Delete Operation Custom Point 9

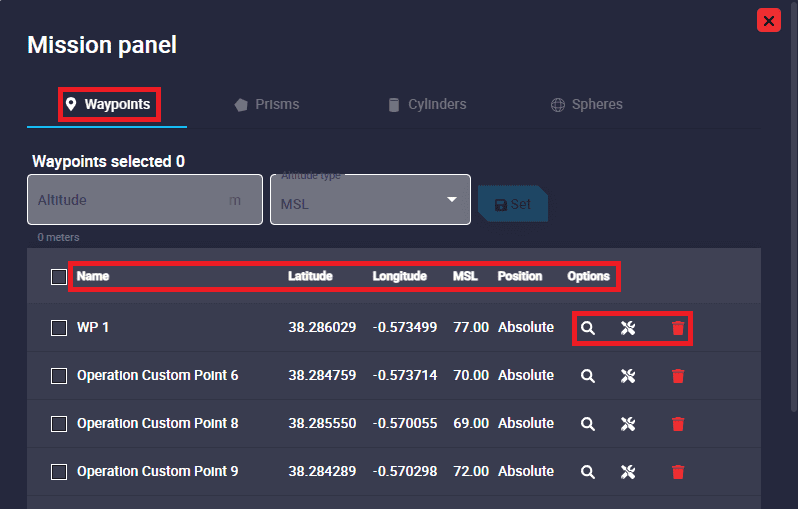point(678,472)
